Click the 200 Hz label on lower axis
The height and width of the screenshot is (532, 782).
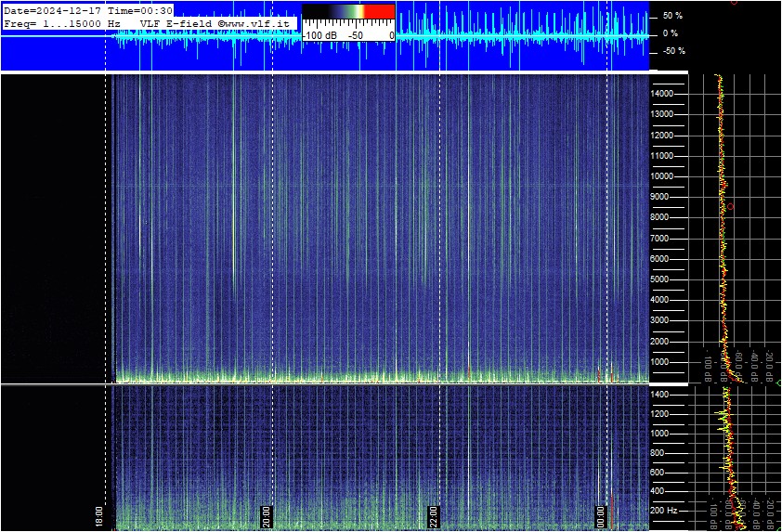664,511
